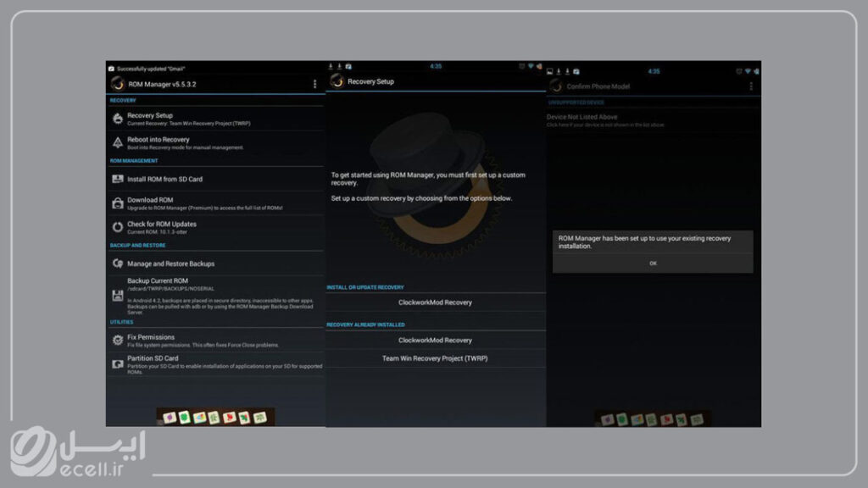868x488 pixels.
Task: Tap the Manage and Restore Backups icon
Action: tap(118, 263)
